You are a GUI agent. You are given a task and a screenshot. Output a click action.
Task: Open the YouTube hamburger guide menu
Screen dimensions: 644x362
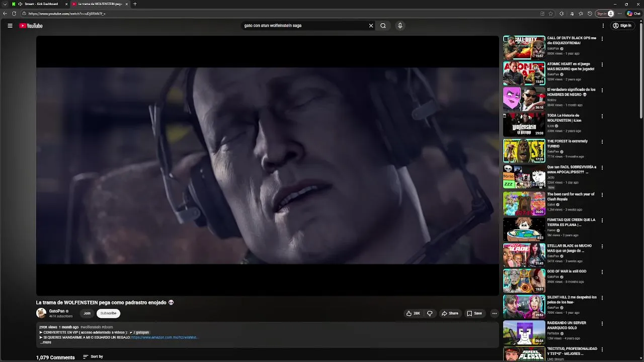coord(10,26)
